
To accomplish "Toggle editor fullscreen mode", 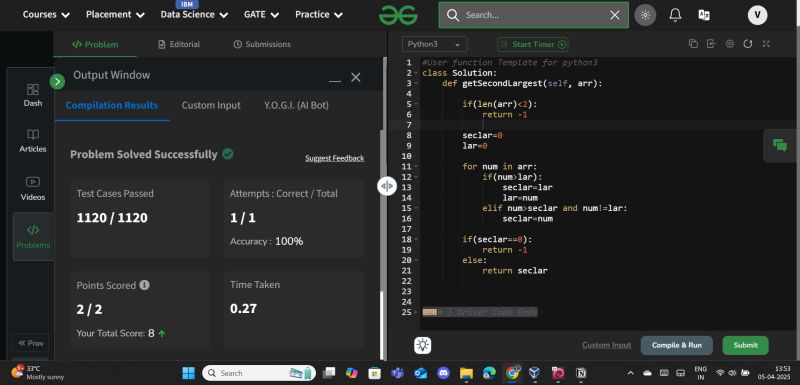I will (x=766, y=44).
